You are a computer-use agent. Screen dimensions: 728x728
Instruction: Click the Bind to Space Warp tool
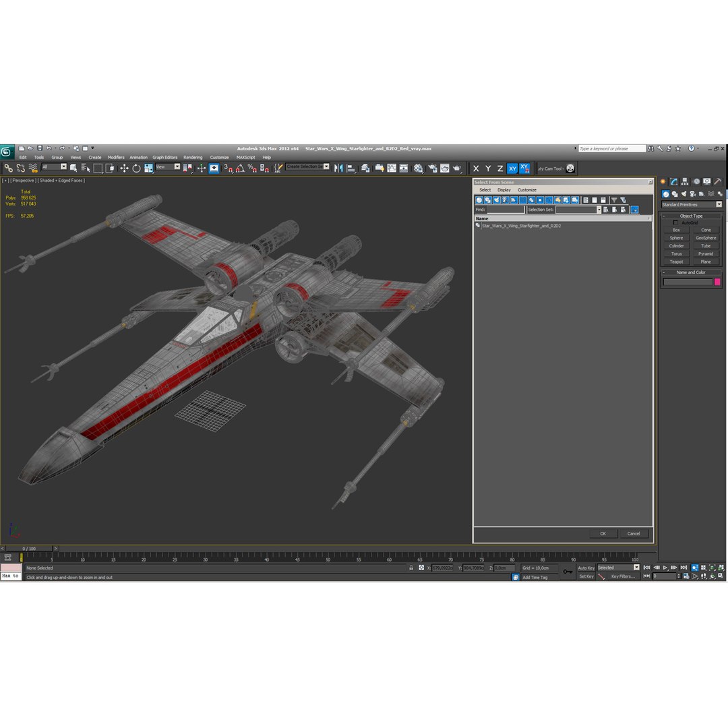tap(33, 168)
